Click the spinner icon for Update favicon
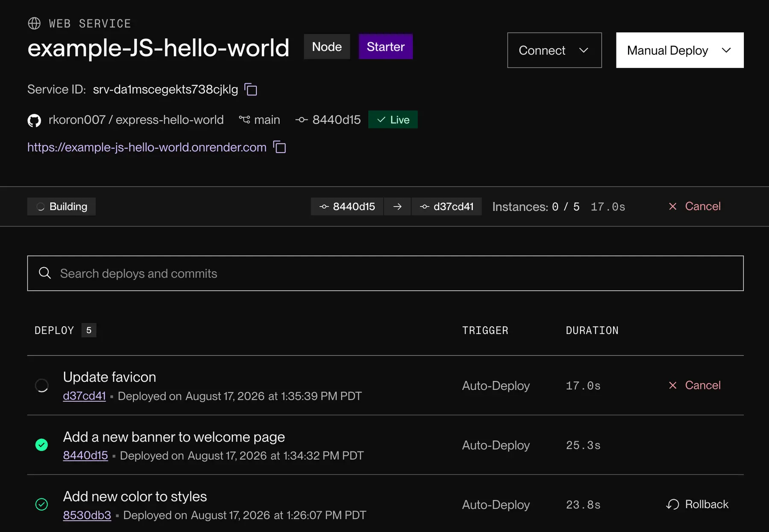769x532 pixels. click(x=41, y=386)
